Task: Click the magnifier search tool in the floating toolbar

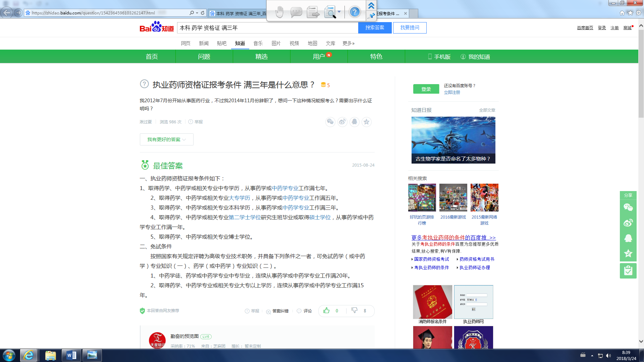Action: point(330,12)
